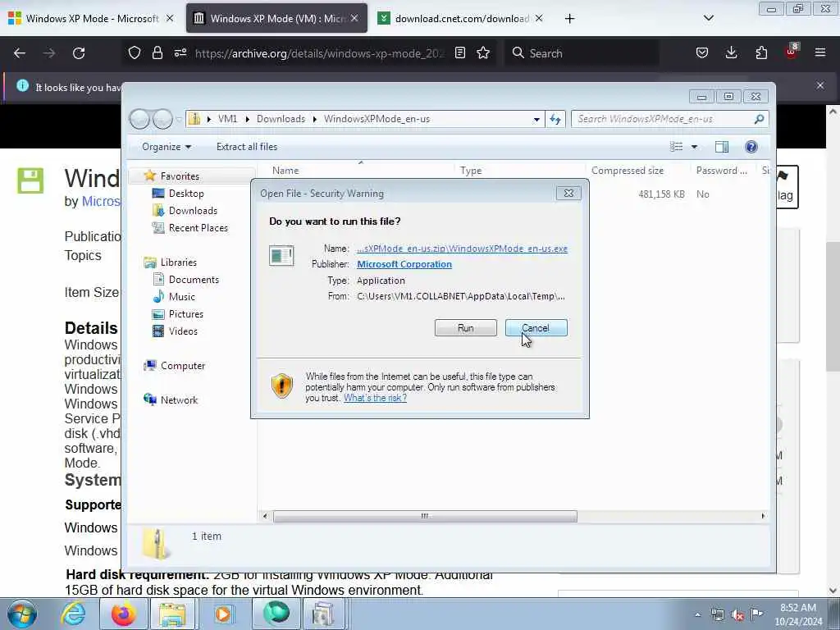
Task: Dismiss the Firefox notification bar
Action: point(820,85)
